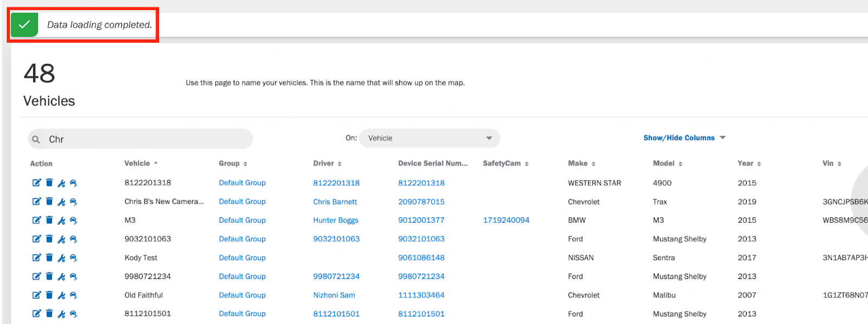Viewport: 868px width, 324px height.
Task: Click car swap icon for vehicle 8112101501
Action: tap(73, 314)
